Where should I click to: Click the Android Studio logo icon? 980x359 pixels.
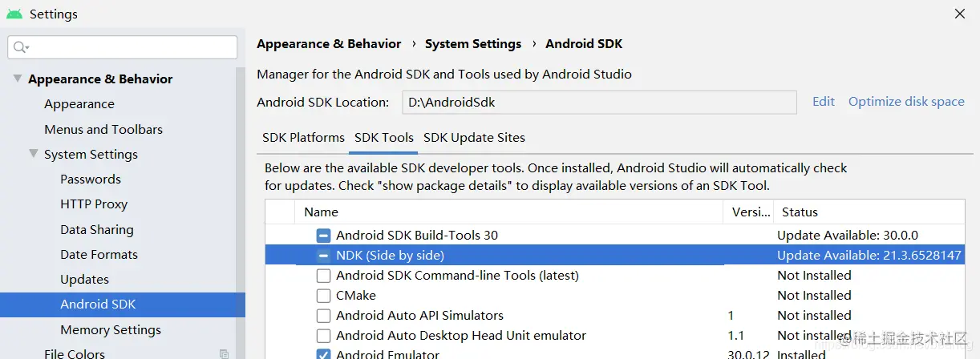(x=14, y=14)
